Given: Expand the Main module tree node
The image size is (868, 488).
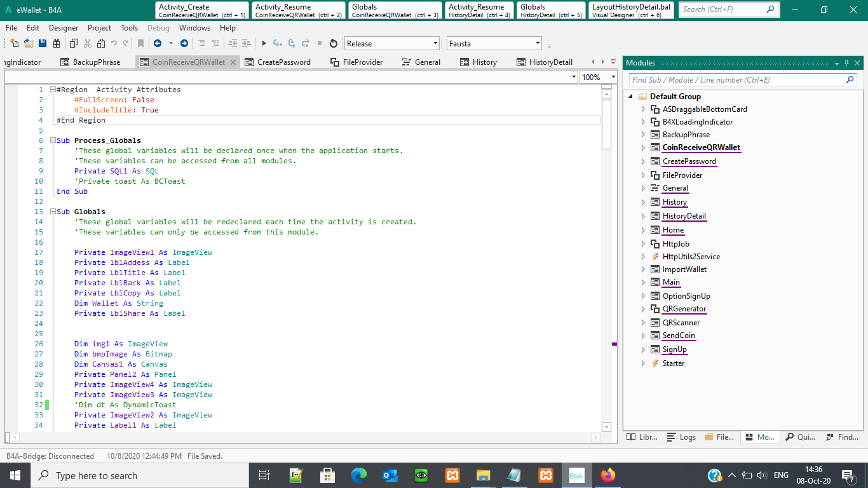Looking at the screenshot, I should [642, 281].
